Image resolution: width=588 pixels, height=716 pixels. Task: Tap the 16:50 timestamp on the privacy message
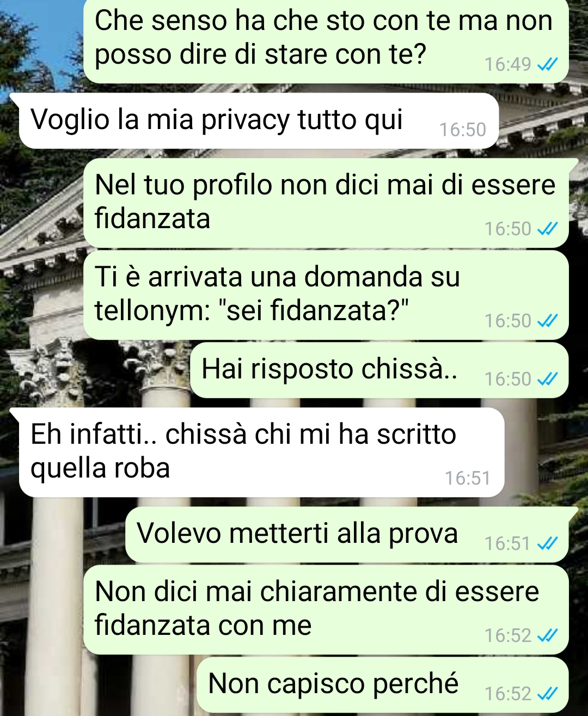click(x=463, y=130)
